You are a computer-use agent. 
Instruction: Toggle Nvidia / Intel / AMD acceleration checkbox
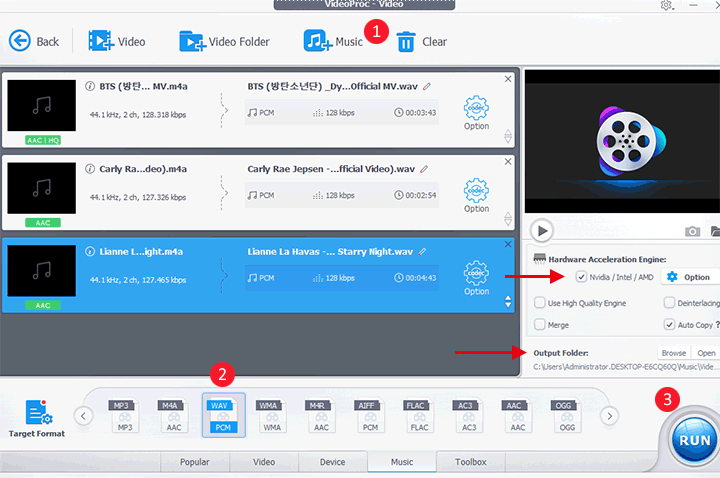[x=581, y=277]
